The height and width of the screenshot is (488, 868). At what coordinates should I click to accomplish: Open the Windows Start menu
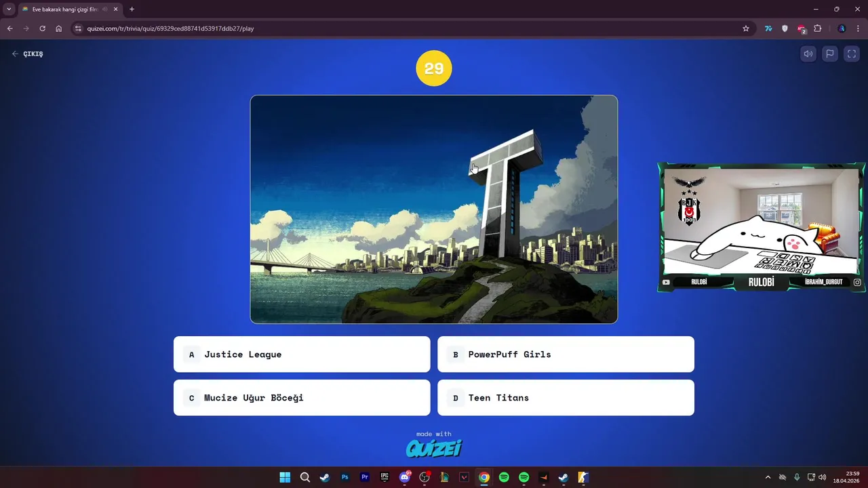[x=285, y=477]
